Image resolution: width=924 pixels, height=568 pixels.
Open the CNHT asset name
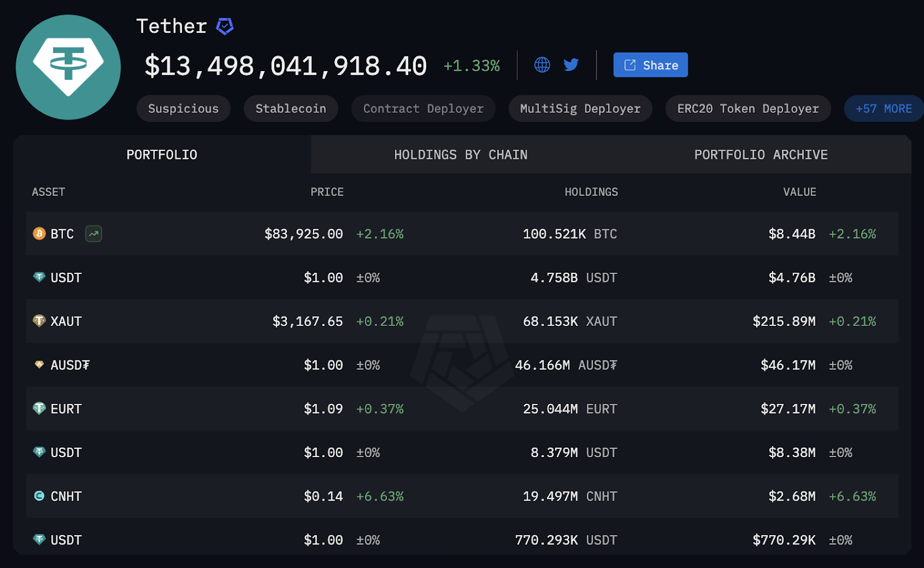pos(66,496)
